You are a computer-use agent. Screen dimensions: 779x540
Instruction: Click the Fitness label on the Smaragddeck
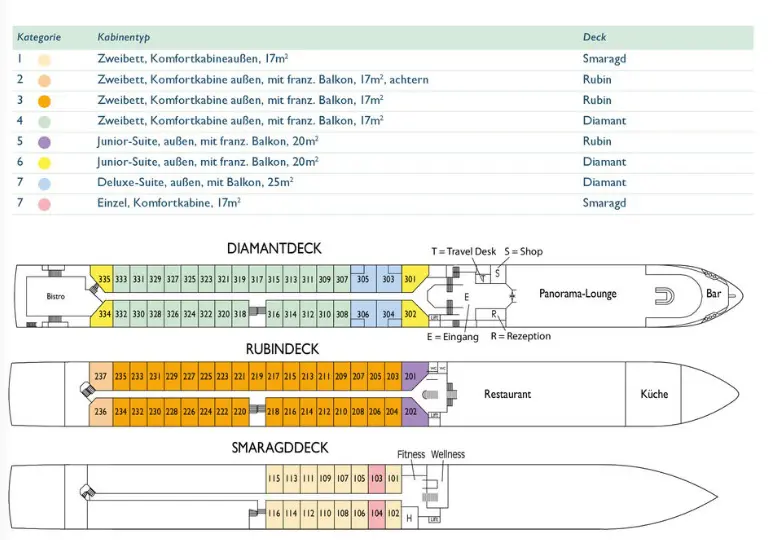[411, 454]
